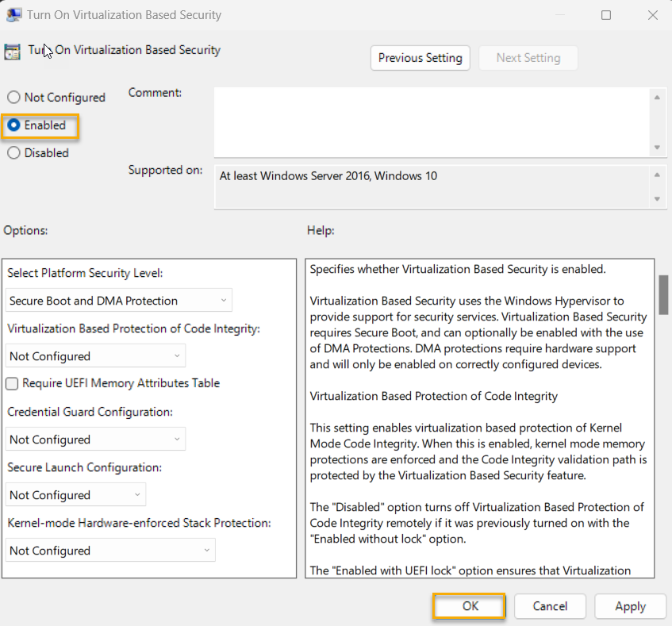The width and height of the screenshot is (672, 626).
Task: Select the Not Configured radio button
Action: (13, 97)
